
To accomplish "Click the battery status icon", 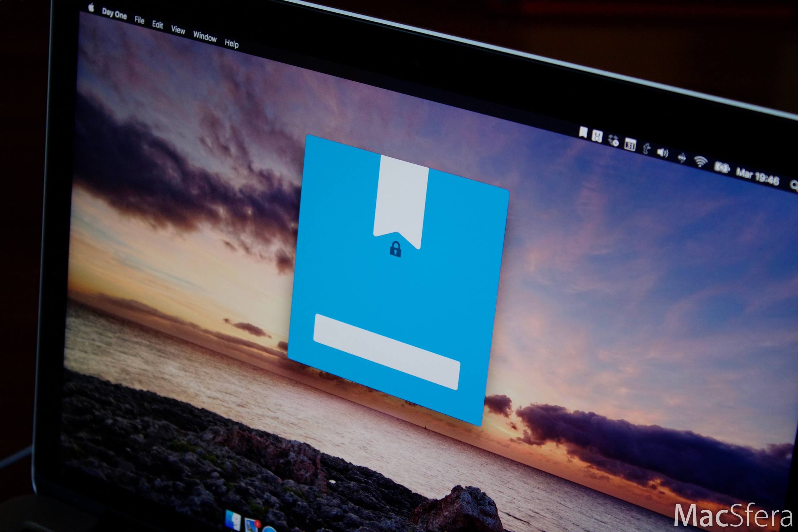I will point(722,168).
